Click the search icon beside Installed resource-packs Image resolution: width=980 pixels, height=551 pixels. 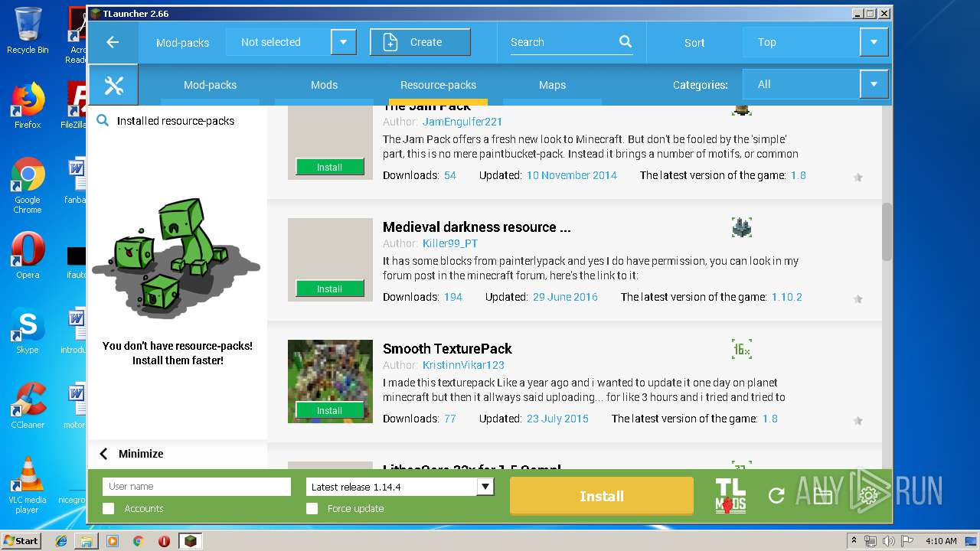(103, 121)
